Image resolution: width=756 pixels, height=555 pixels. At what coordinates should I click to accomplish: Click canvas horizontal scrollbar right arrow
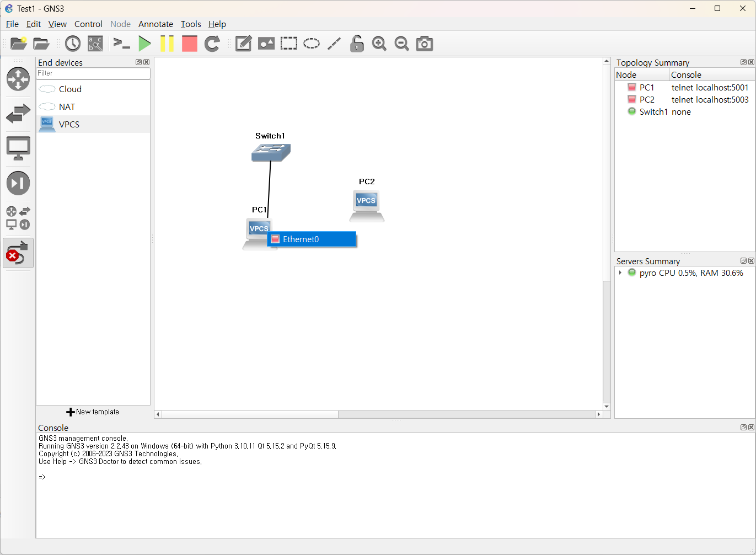599,414
